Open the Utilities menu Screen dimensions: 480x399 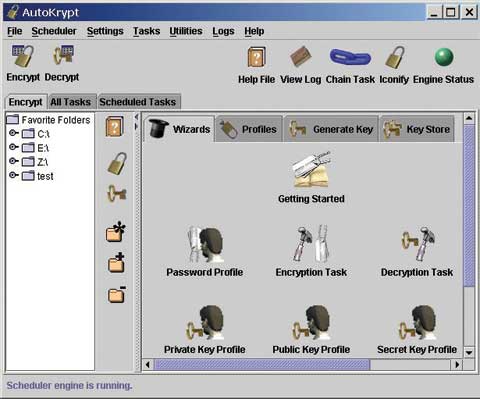pyautogui.click(x=186, y=31)
